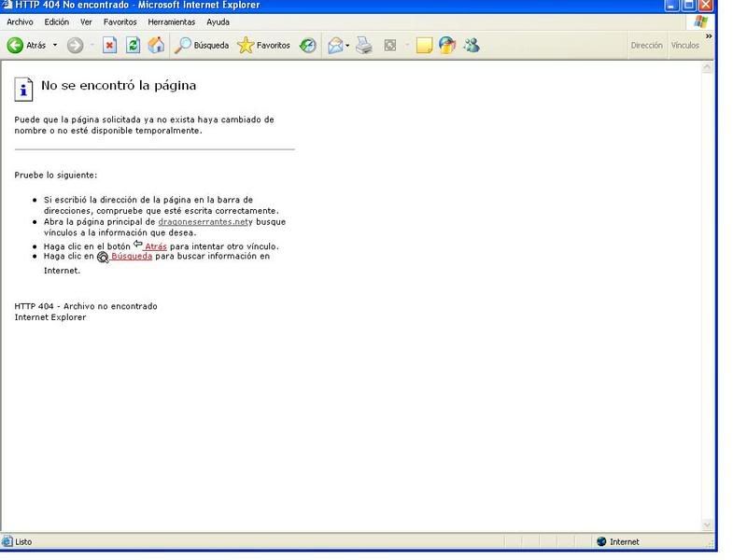
Task: Click the page scrollbar up arrow
Action: [x=707, y=68]
